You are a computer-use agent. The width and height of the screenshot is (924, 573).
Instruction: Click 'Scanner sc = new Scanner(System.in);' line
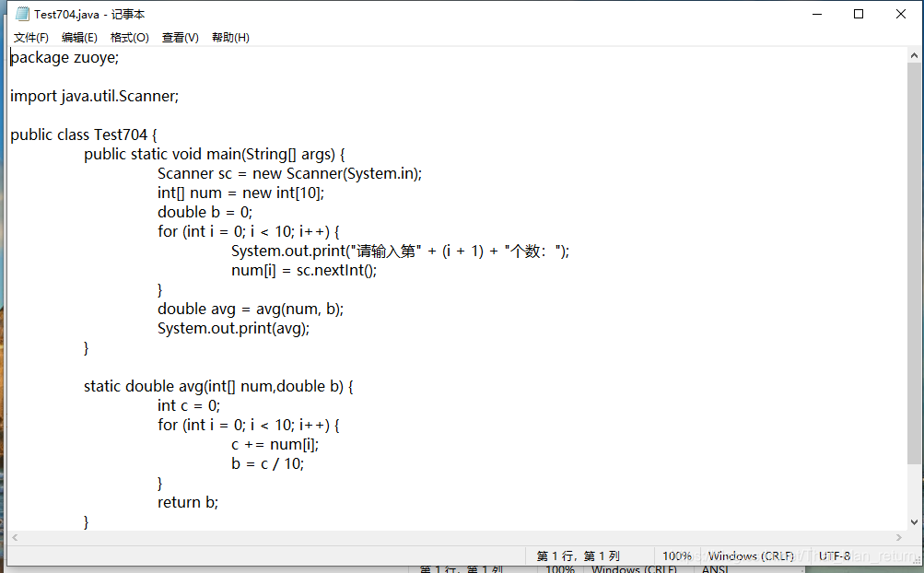[x=290, y=174]
